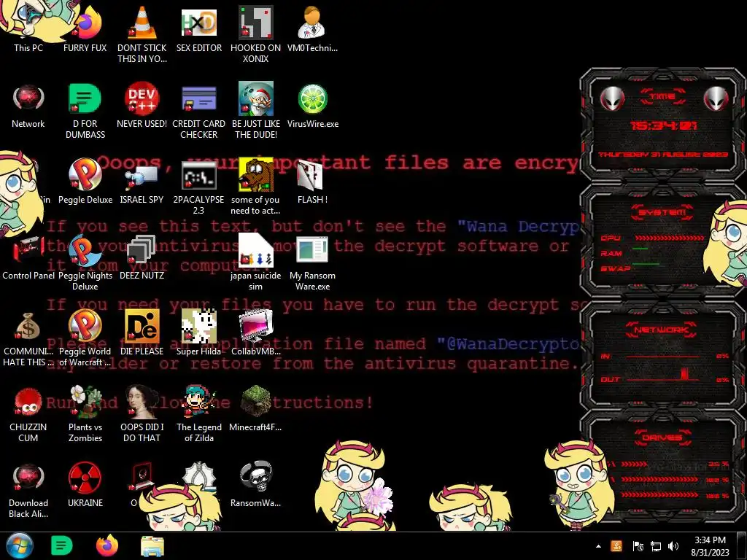
Task: Open the Plants vs Zombies shortcut
Action: pos(85,414)
